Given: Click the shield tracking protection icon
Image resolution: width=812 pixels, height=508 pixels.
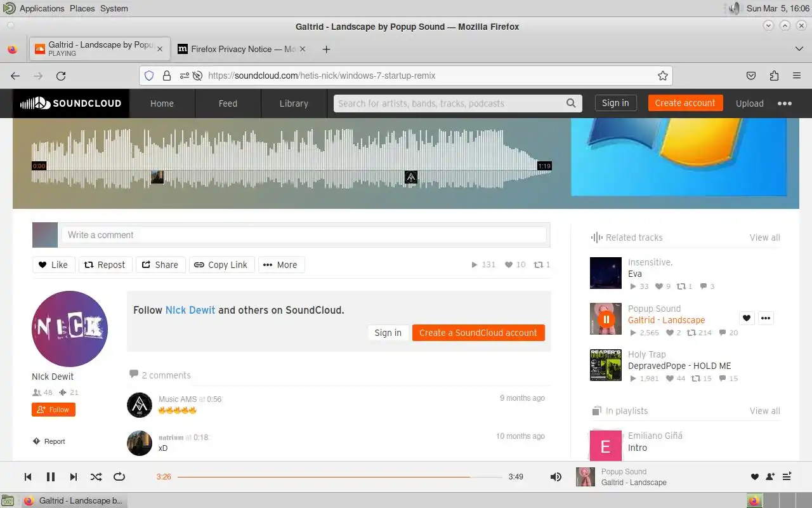Looking at the screenshot, I should pos(149,76).
